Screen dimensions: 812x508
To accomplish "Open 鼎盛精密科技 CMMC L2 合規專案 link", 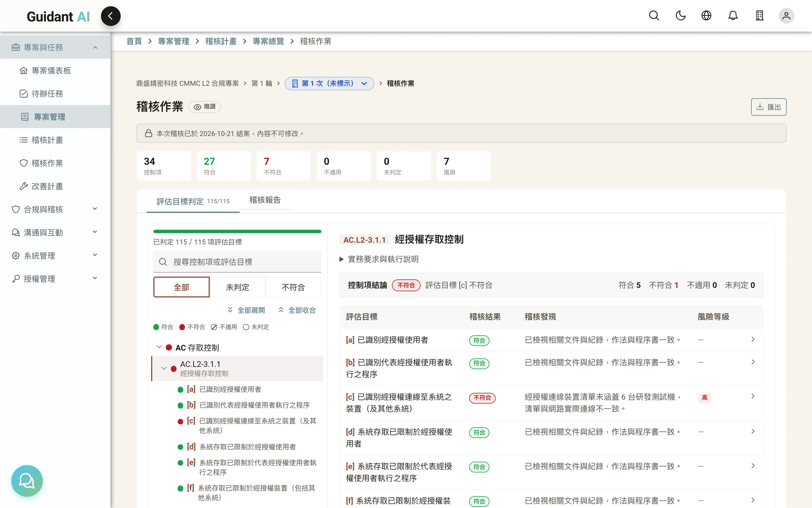I will [187, 83].
